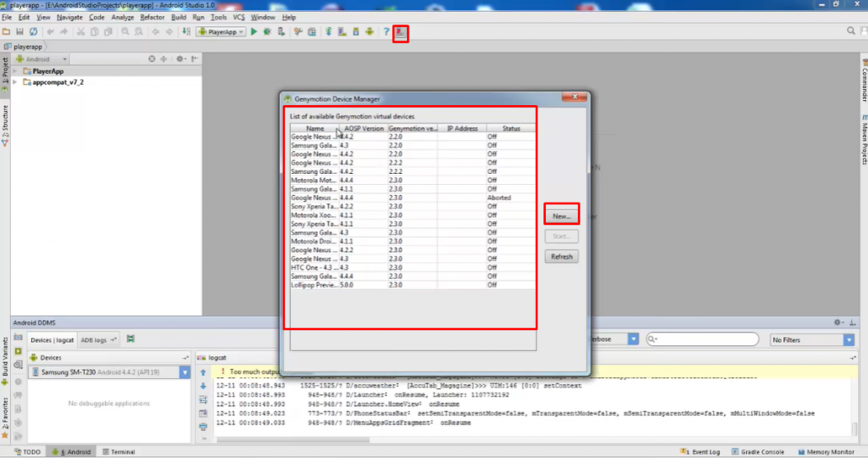This screenshot has width=868, height=458.
Task: Click the New... button in Genymotion Device Manager
Action: [561, 216]
